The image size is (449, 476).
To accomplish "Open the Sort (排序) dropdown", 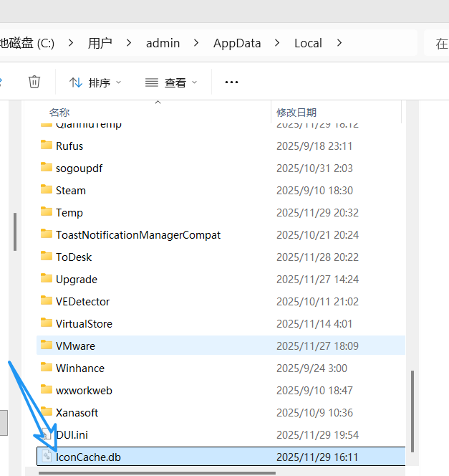I will tap(96, 82).
